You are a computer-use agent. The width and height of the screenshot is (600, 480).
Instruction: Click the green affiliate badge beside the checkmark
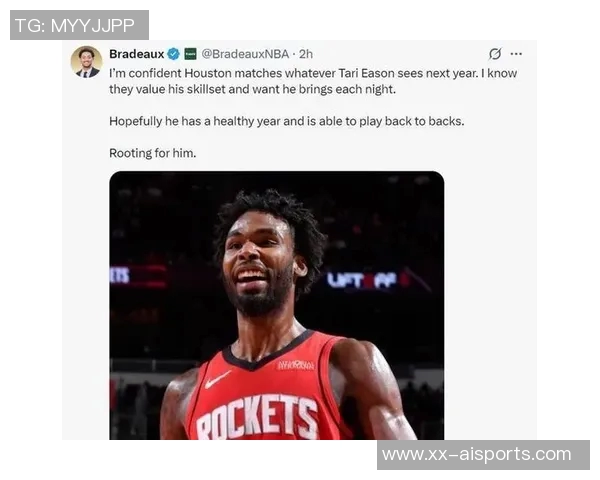click(190, 54)
